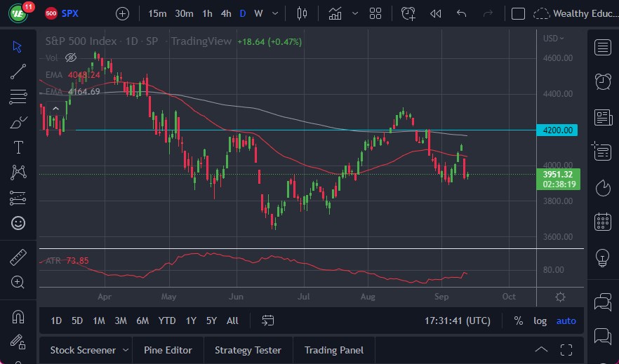Screen dimensions: 619x364
Task: Open the watchlist panel icon
Action: 602,47
